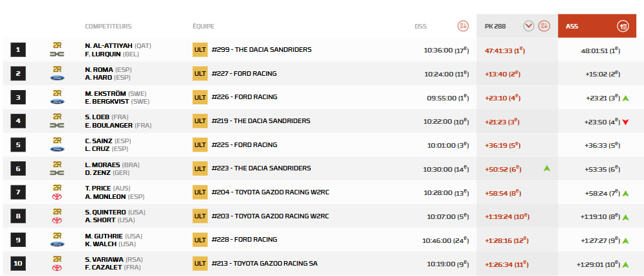
Task: Open the PK 288 checkpoint dropdown chevron
Action: pyautogui.click(x=529, y=26)
